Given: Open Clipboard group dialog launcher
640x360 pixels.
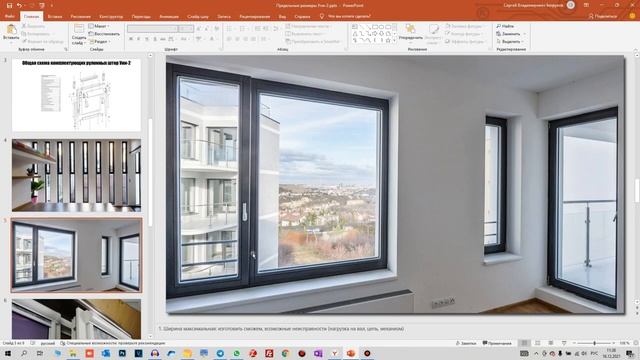Looking at the screenshot, I should point(65,49).
